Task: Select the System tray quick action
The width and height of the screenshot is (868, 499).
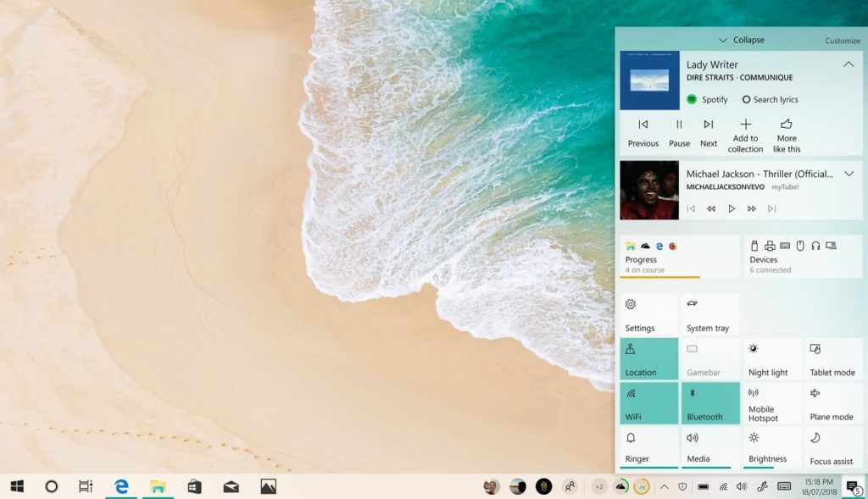Action: pyautogui.click(x=710, y=314)
